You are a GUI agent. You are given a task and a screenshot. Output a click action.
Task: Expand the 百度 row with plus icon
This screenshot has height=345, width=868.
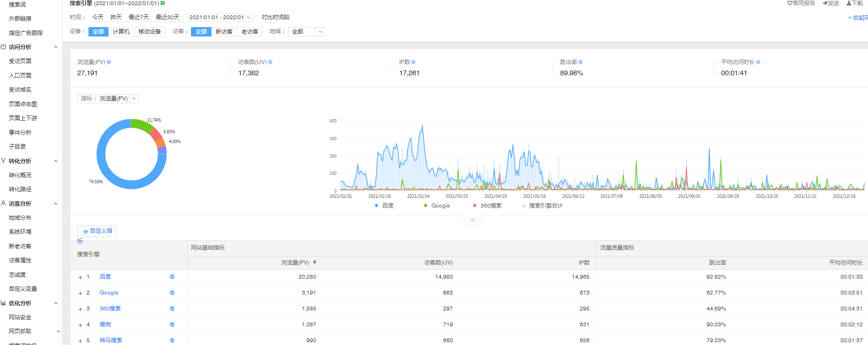80,277
